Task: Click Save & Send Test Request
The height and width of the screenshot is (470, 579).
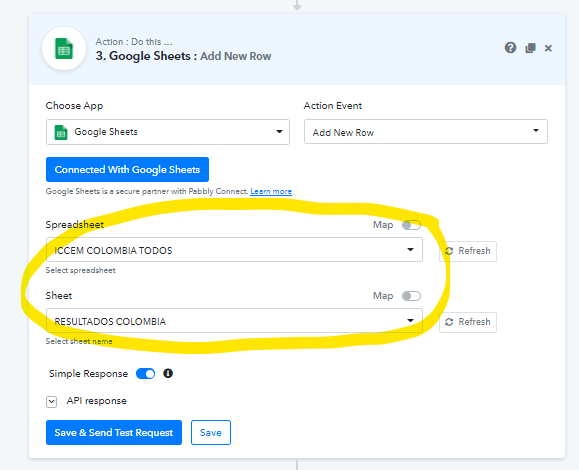Action: (114, 432)
